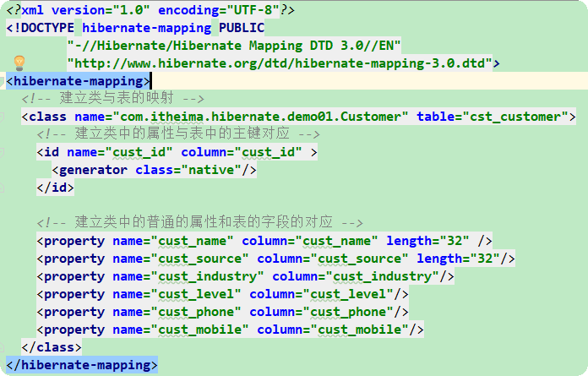The width and height of the screenshot is (588, 376).
Task: Click column="cust_id" in the id tag
Action: click(242, 152)
